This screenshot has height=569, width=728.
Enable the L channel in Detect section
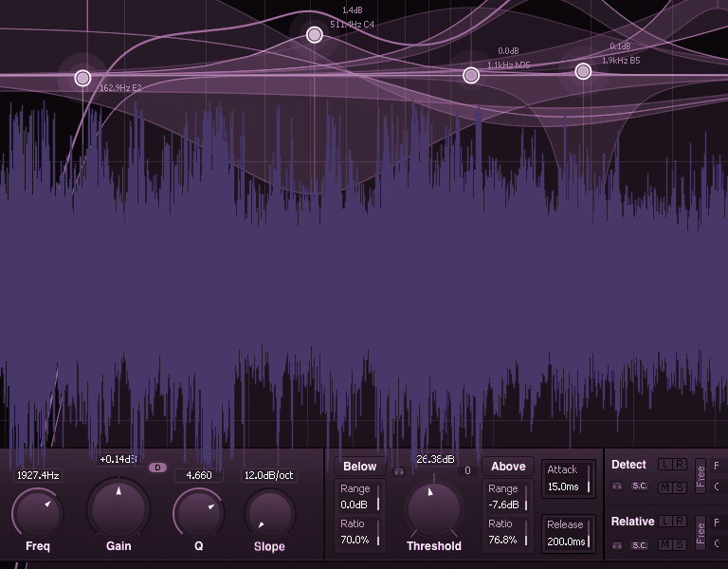click(x=665, y=464)
